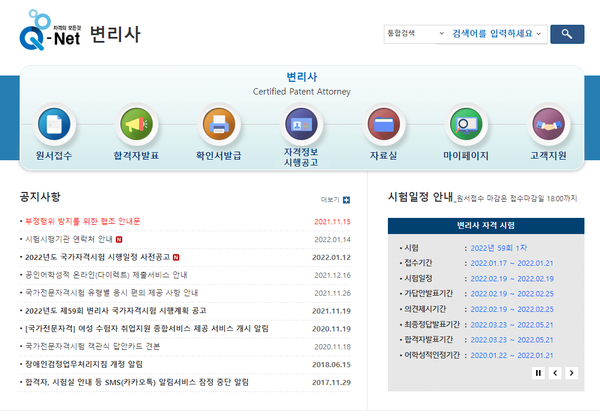Select the 확인서발급 menu label

[219, 156]
